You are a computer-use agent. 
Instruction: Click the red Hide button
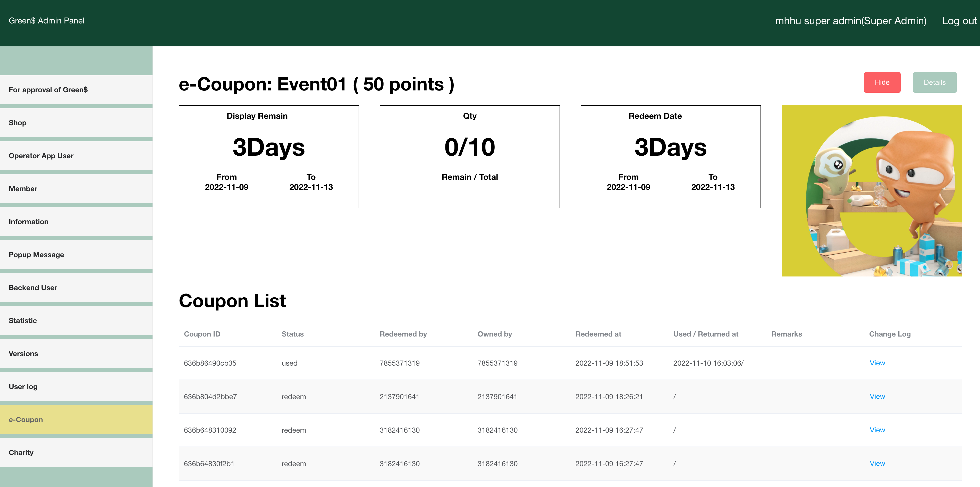tap(882, 82)
